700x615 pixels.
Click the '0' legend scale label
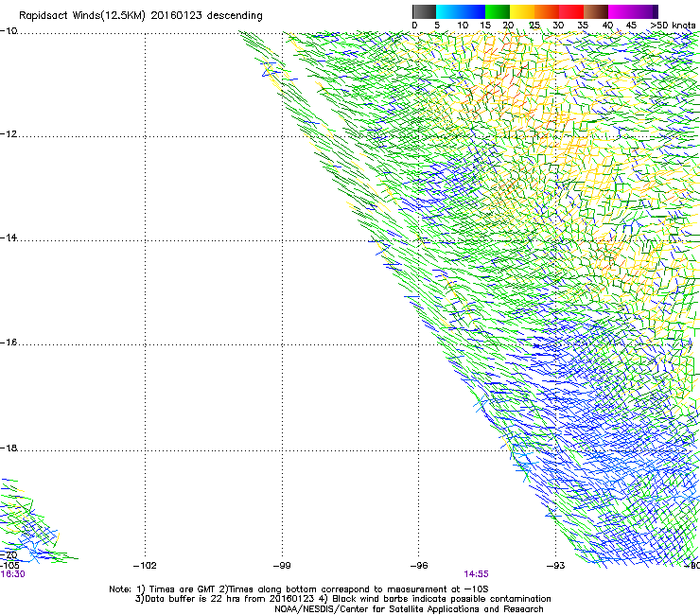click(x=414, y=26)
